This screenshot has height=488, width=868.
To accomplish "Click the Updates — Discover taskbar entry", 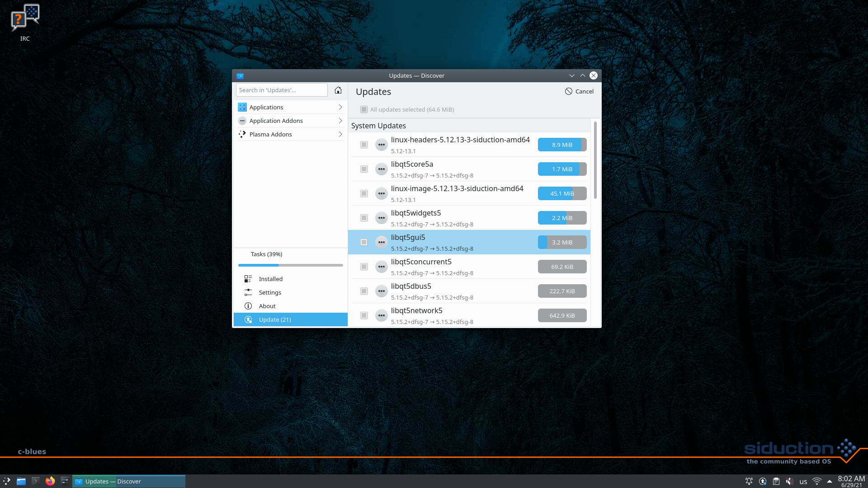I will point(129,481).
